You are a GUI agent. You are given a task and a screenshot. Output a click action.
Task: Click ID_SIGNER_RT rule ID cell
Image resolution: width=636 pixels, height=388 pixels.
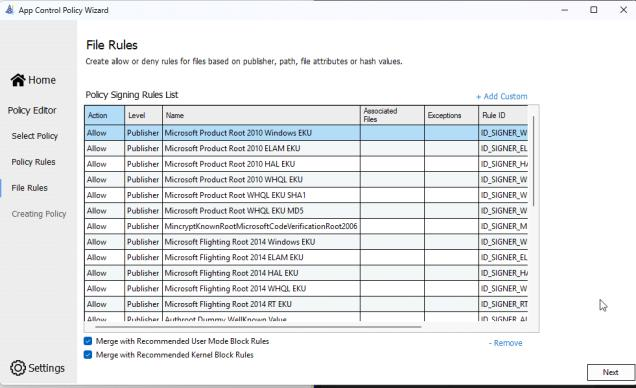503,304
